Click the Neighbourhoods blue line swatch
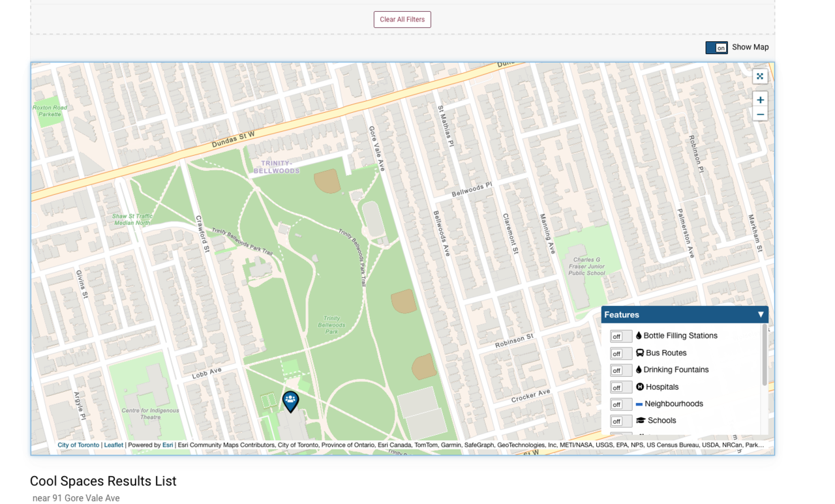 point(639,404)
